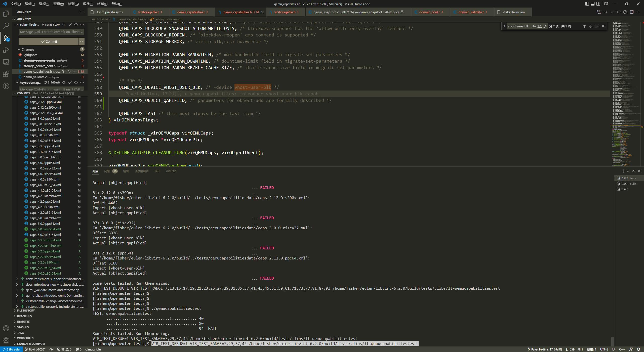This screenshot has width=644, height=352.
Task: Open the GITLENS panel tab
Action: (171, 171)
